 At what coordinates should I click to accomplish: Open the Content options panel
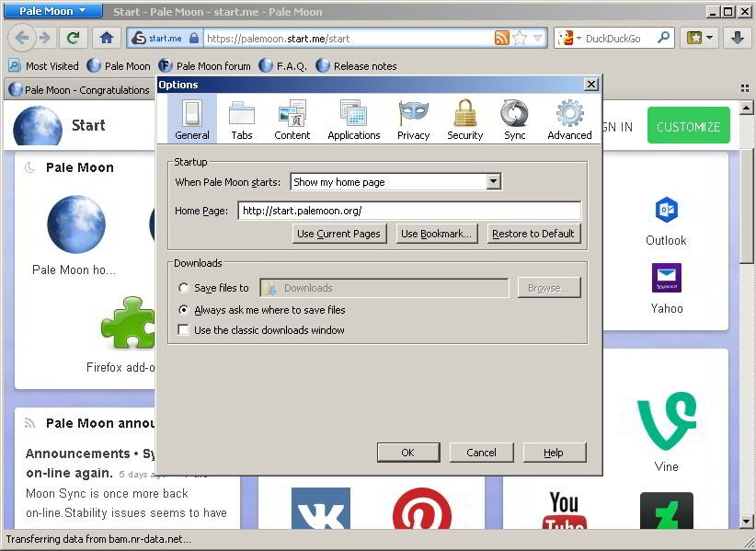coord(292,119)
